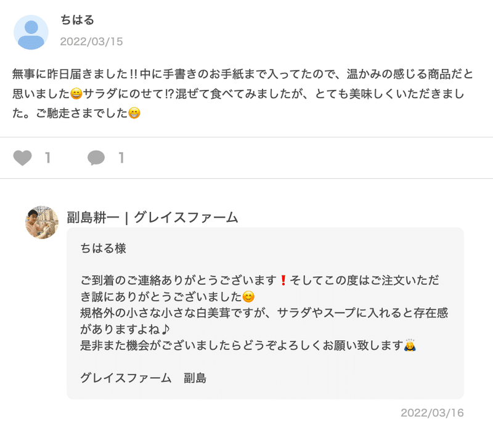Click the speech bubble comment icon
Image resolution: width=493 pixels, height=448 pixels.
[x=96, y=158]
